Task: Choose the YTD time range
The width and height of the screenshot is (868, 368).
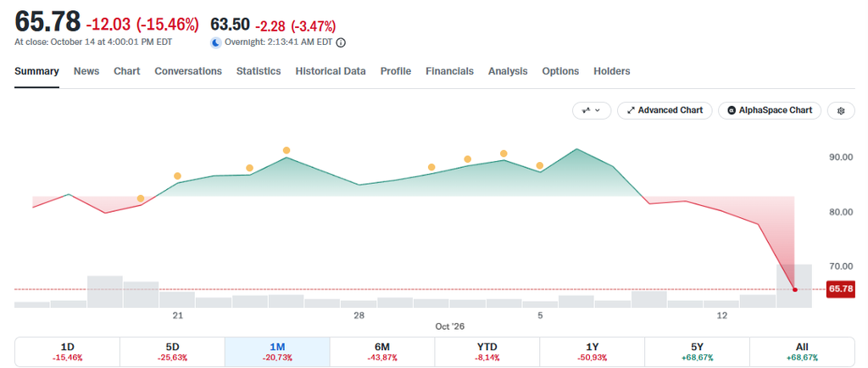Action: point(487,351)
